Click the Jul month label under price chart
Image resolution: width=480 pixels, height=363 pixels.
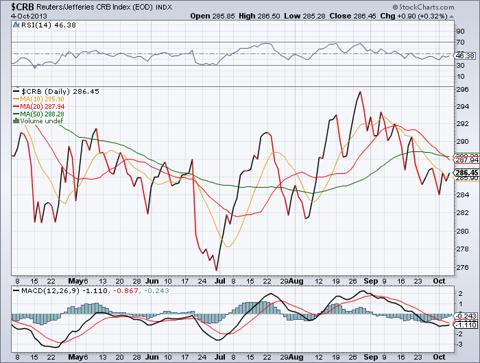point(220,281)
